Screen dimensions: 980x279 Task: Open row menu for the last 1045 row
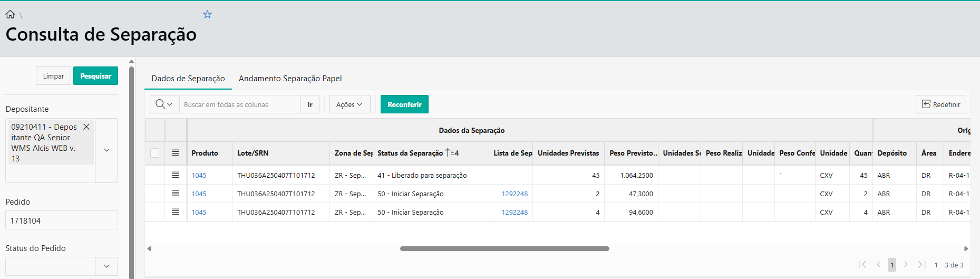click(x=176, y=212)
